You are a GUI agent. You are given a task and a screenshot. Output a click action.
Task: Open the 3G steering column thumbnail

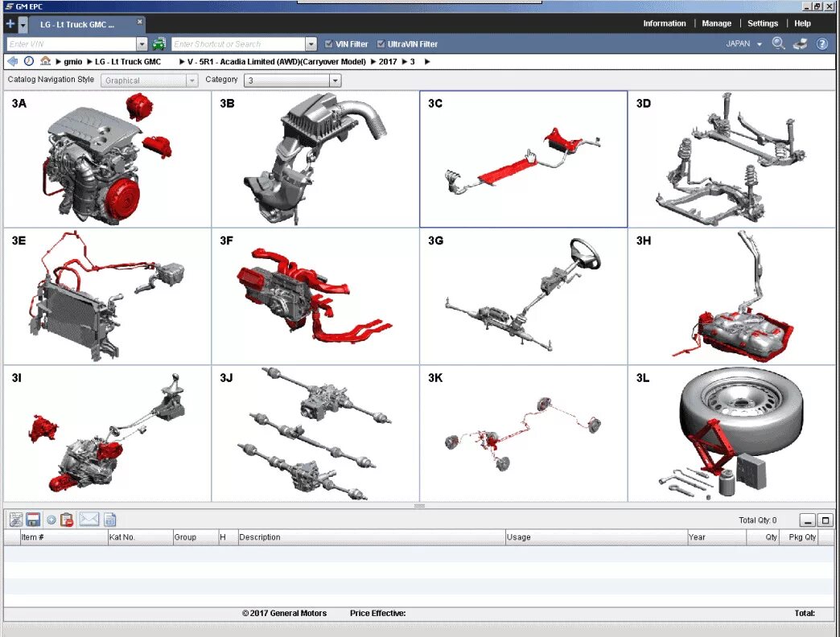click(x=524, y=297)
